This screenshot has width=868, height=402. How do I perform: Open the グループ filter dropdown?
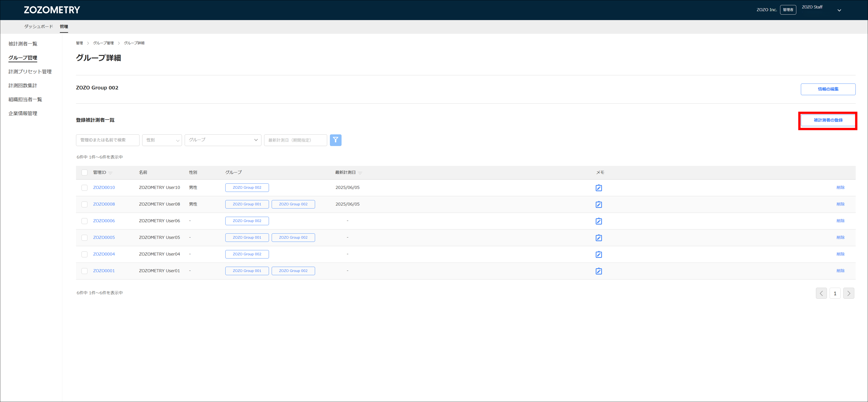(x=223, y=140)
